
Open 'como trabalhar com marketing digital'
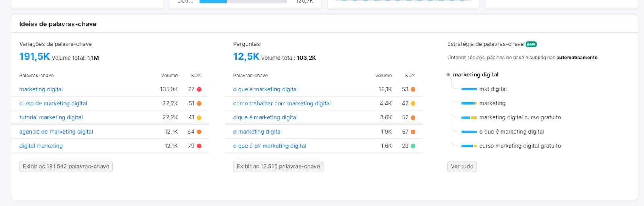(282, 103)
